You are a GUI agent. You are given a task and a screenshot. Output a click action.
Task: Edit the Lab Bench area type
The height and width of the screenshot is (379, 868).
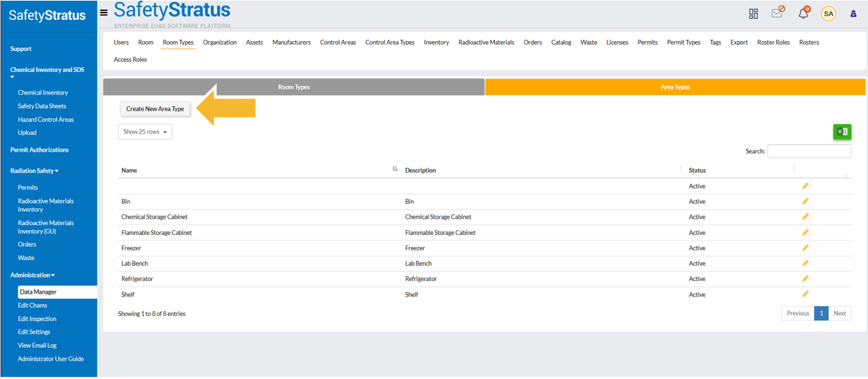(x=805, y=263)
